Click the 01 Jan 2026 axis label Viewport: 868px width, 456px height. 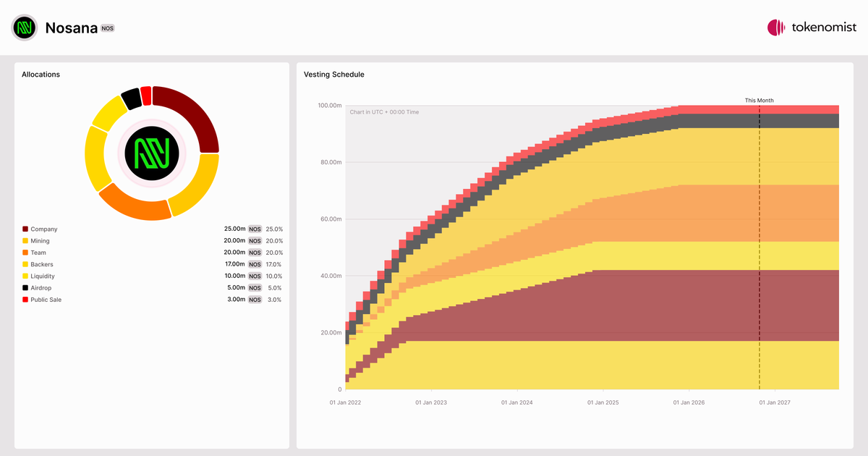tap(689, 402)
